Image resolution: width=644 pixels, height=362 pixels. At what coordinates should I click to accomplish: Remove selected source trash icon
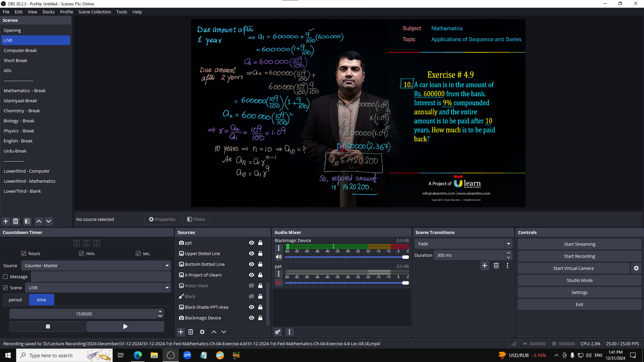pos(191,332)
